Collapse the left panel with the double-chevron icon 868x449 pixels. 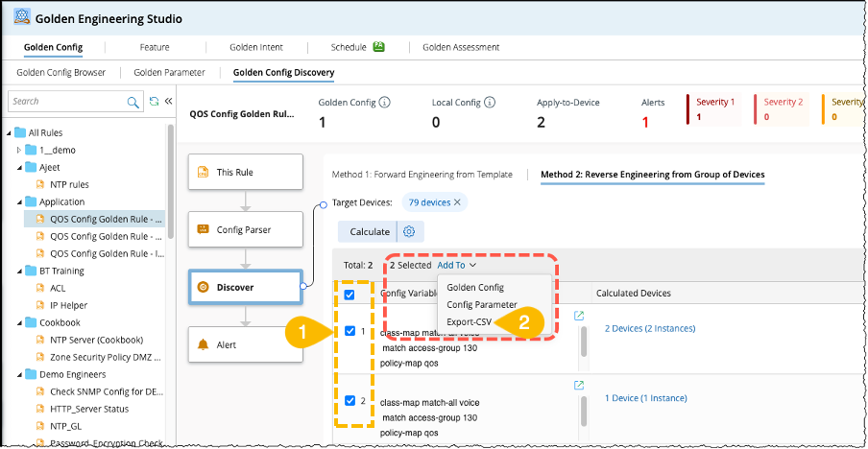coord(168,101)
